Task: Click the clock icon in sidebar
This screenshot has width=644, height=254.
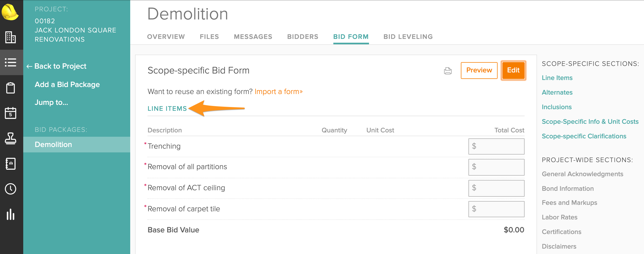Action: (11, 189)
